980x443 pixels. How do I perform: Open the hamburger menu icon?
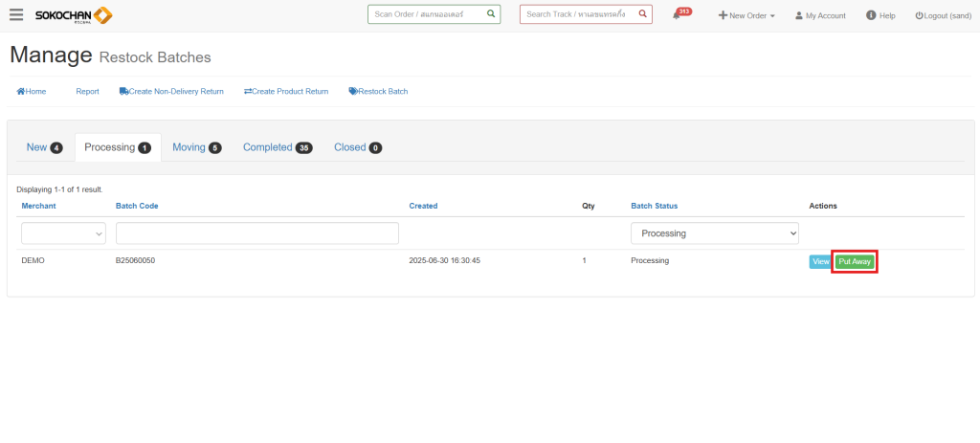[16, 15]
